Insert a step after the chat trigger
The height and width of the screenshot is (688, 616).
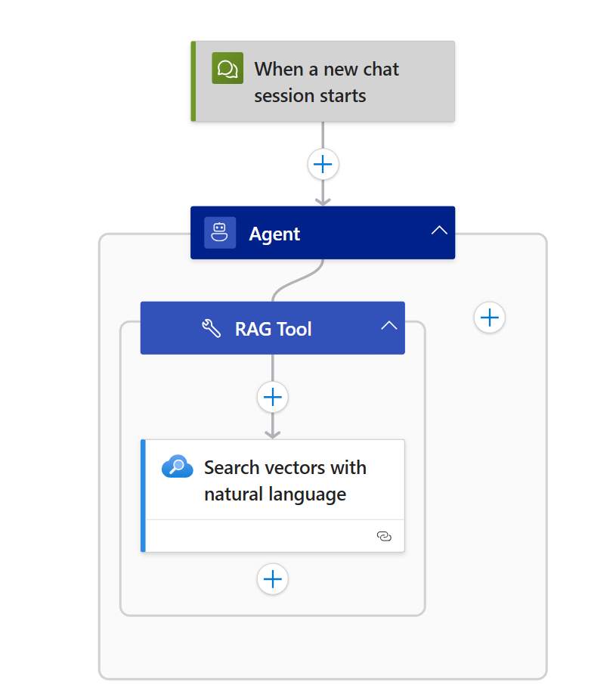point(323,163)
